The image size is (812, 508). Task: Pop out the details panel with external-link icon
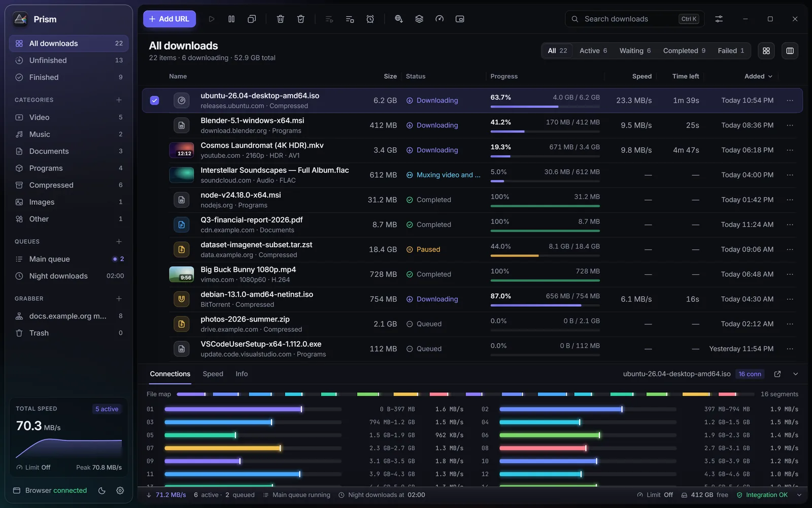[777, 374]
